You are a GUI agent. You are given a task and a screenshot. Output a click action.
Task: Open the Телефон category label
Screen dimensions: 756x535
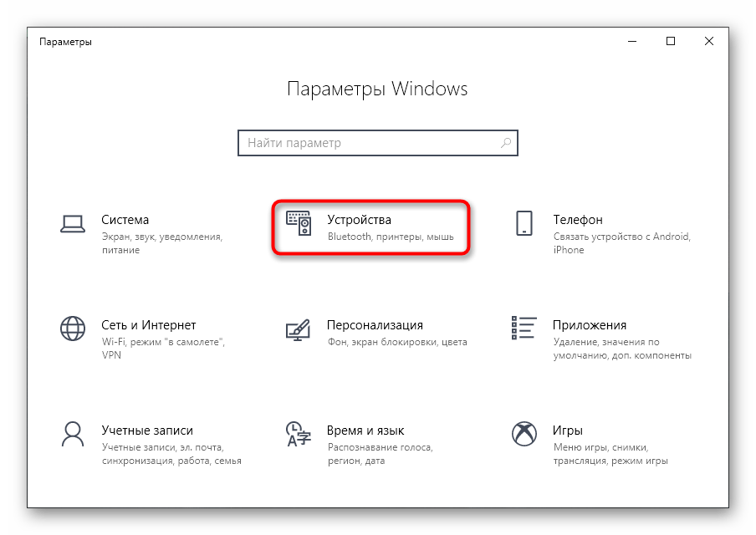(x=578, y=220)
